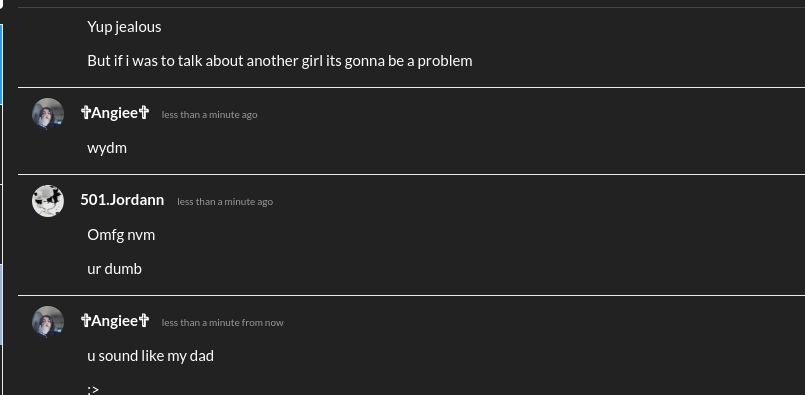This screenshot has width=805, height=395.
Task: Open Angiee's avatar beside the 'wydm' message
Action: point(48,114)
